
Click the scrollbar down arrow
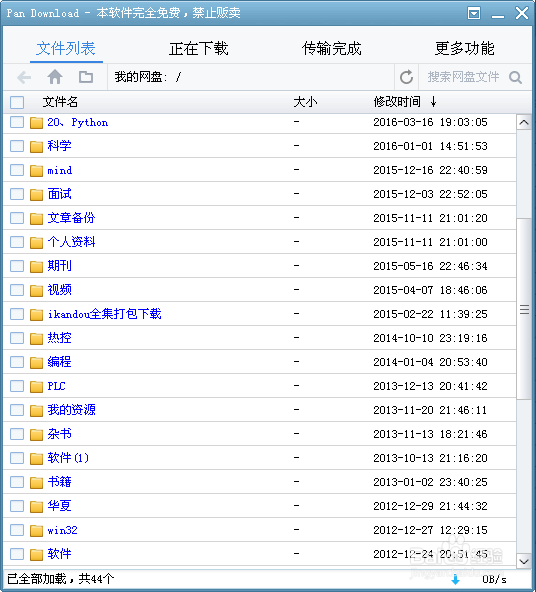(524, 561)
